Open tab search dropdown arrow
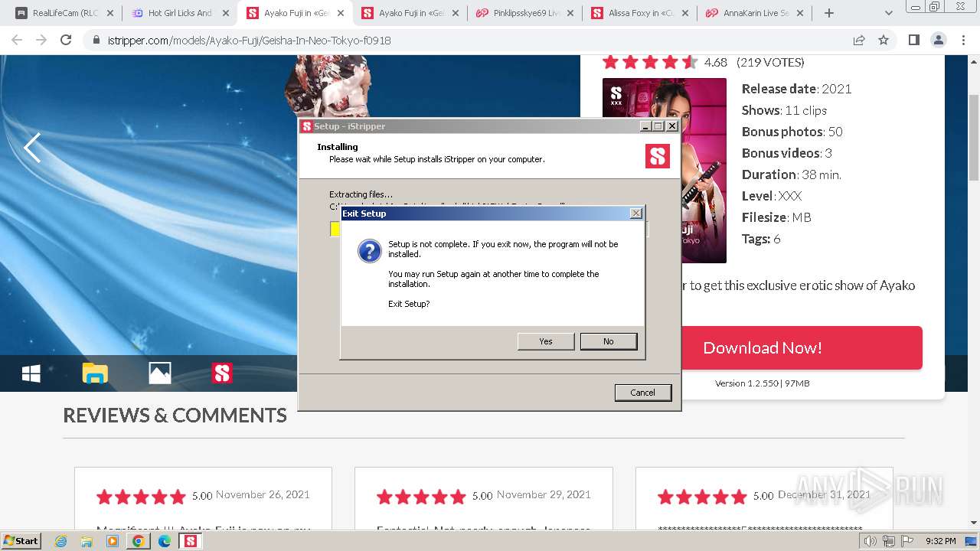The image size is (980, 551). [x=889, y=13]
